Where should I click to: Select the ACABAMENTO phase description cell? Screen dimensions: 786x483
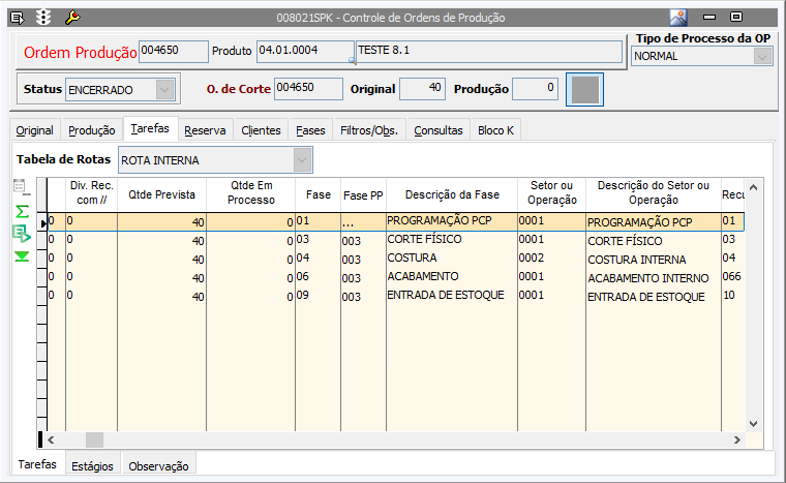tap(452, 277)
